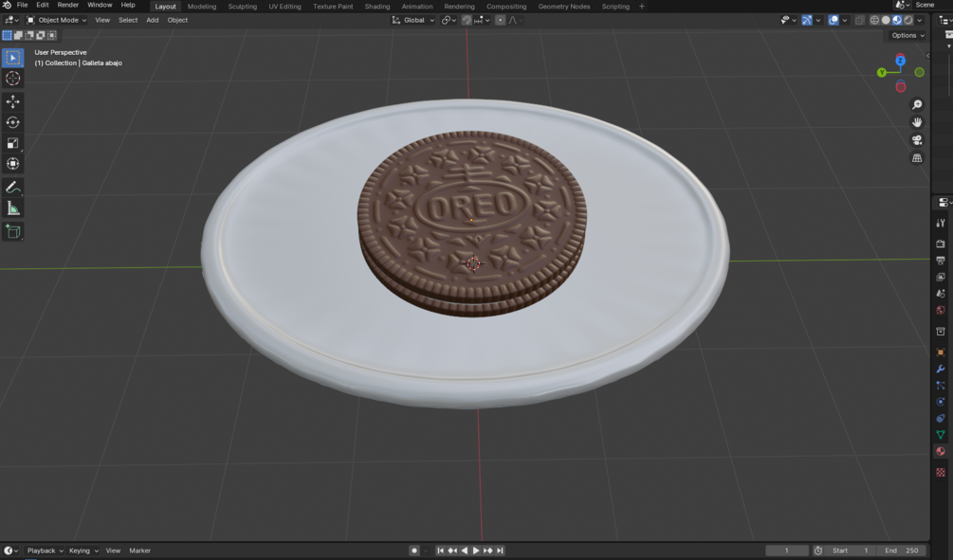Select the Move tool

tap(12, 100)
